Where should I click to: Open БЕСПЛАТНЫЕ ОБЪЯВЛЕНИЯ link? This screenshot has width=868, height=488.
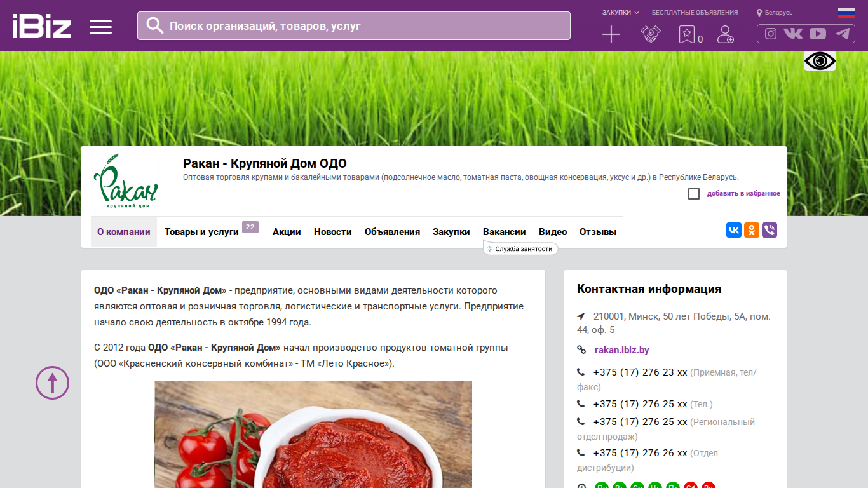pos(695,13)
